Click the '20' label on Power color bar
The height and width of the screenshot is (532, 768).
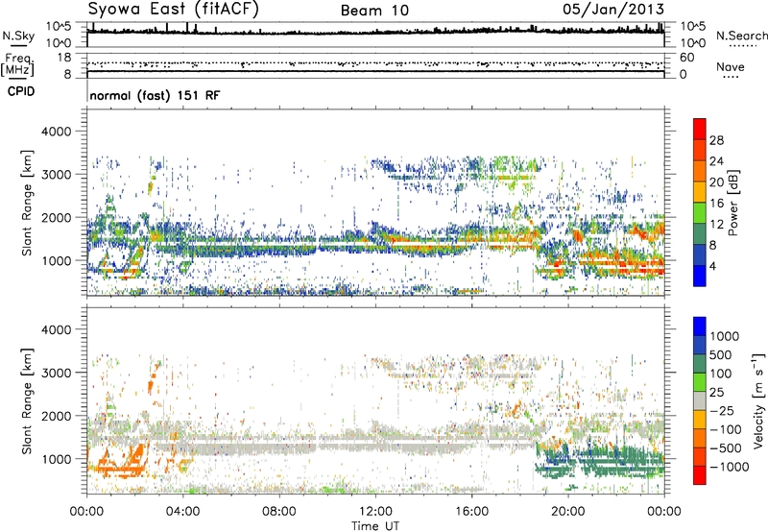pyautogui.click(x=716, y=182)
